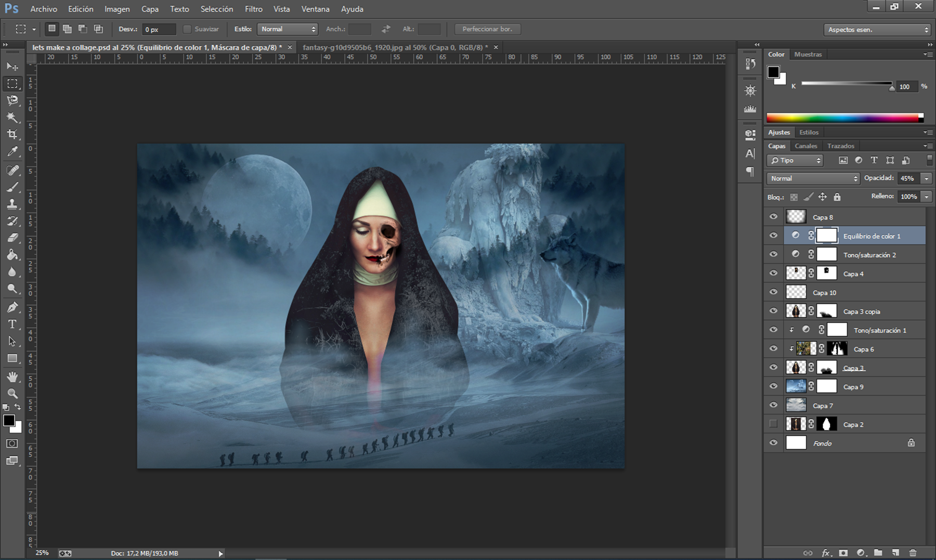Select the Magic Wand tool
This screenshot has height=560, width=936.
click(12, 117)
